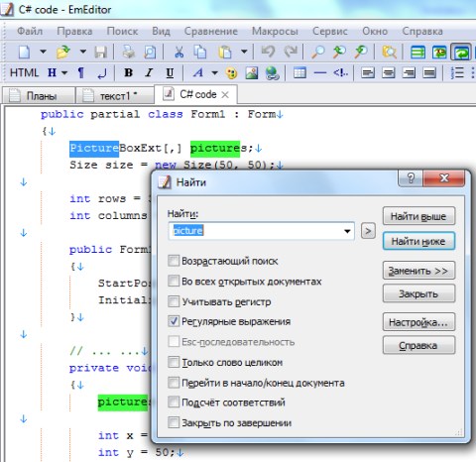Click the Underline U icon
The height and width of the screenshot is (462, 476).
click(170, 72)
